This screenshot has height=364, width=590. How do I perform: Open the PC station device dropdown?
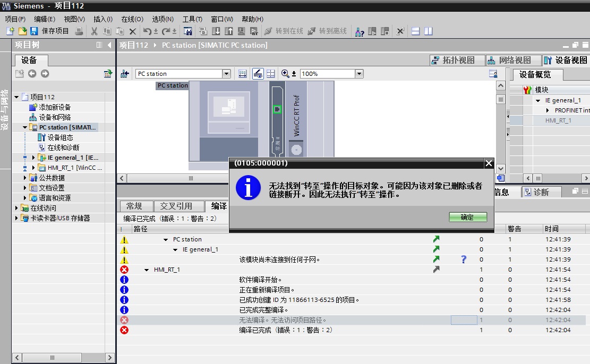pyautogui.click(x=226, y=74)
